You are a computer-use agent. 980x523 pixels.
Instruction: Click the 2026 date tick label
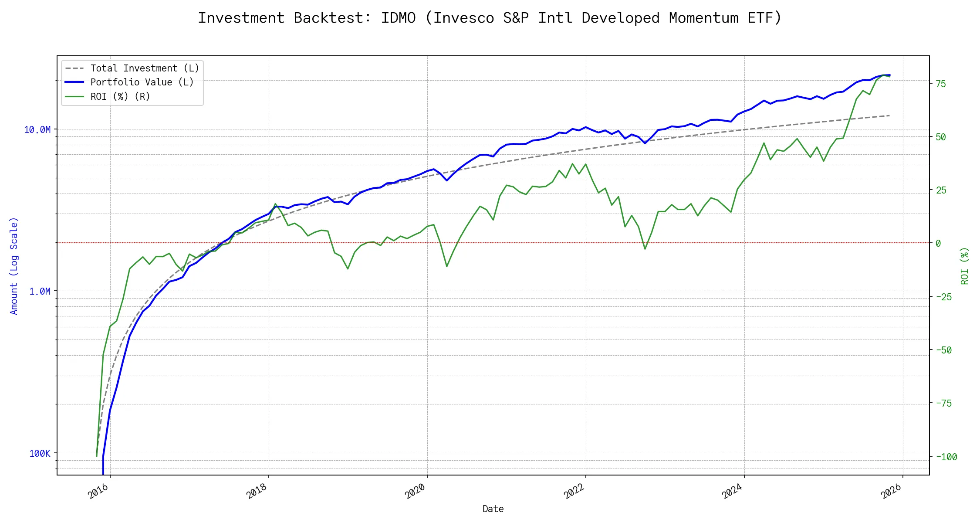pos(891,492)
